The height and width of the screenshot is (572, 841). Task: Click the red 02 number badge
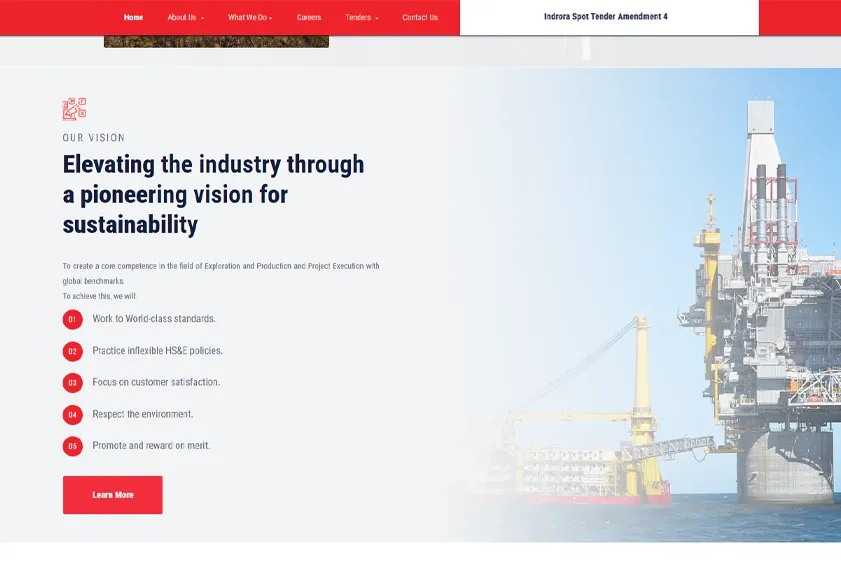tap(72, 351)
